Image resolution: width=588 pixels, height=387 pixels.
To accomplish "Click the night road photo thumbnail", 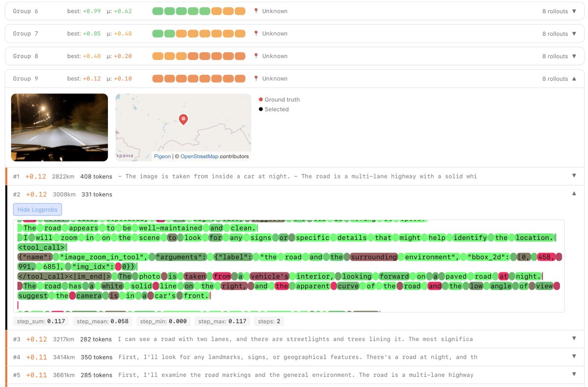I will [59, 127].
